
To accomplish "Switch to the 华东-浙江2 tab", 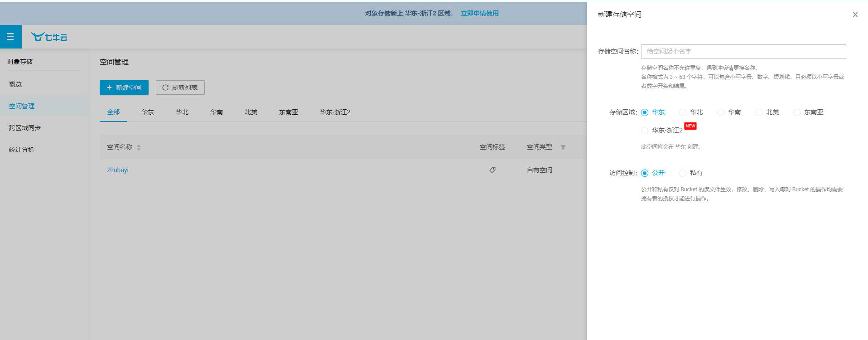I will pyautogui.click(x=335, y=112).
